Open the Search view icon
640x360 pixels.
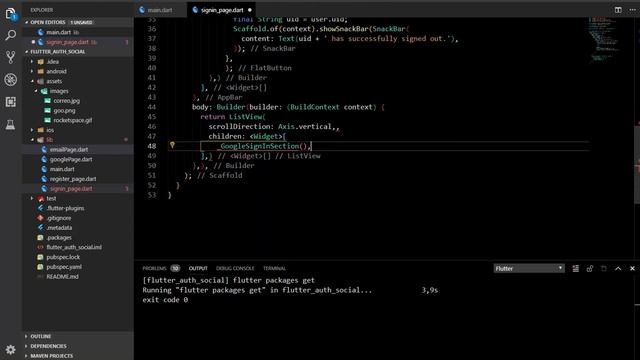[x=11, y=35]
